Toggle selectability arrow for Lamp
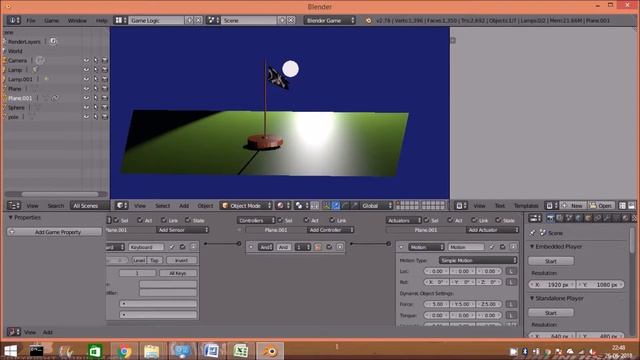640x360 pixels. (96, 70)
